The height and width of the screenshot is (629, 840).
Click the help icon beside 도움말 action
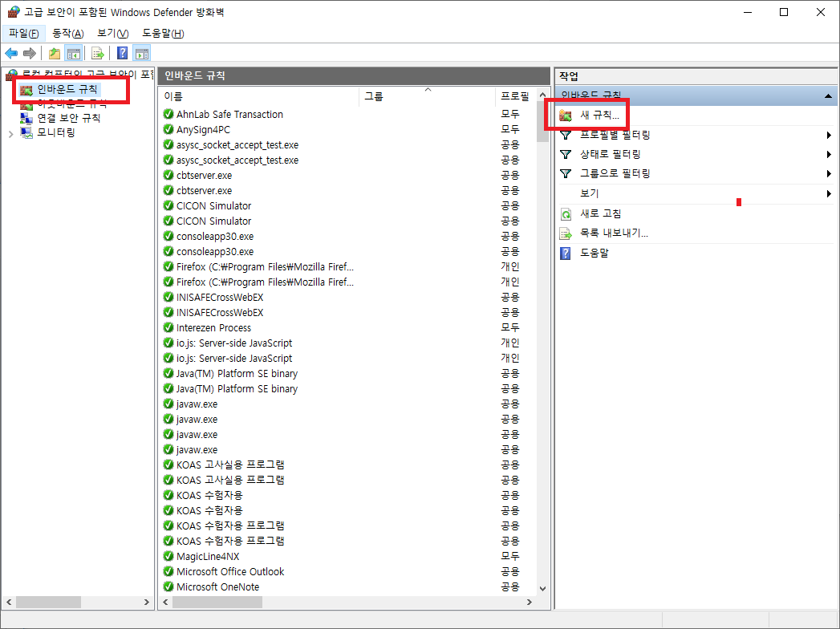coord(565,253)
